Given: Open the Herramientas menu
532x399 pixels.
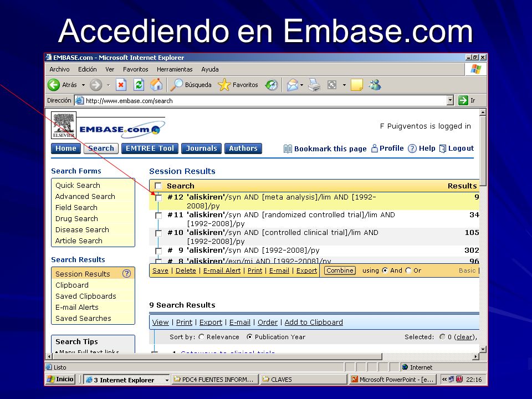Looking at the screenshot, I should click(x=175, y=69).
